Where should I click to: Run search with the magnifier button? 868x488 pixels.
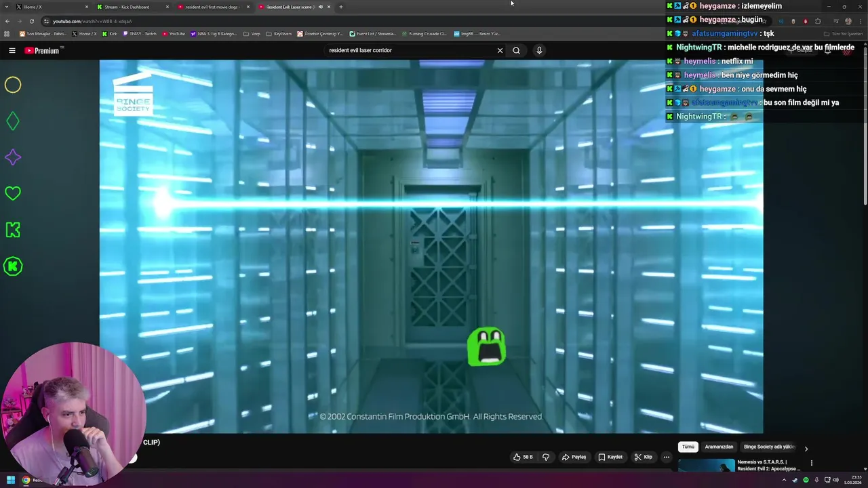pyautogui.click(x=516, y=50)
